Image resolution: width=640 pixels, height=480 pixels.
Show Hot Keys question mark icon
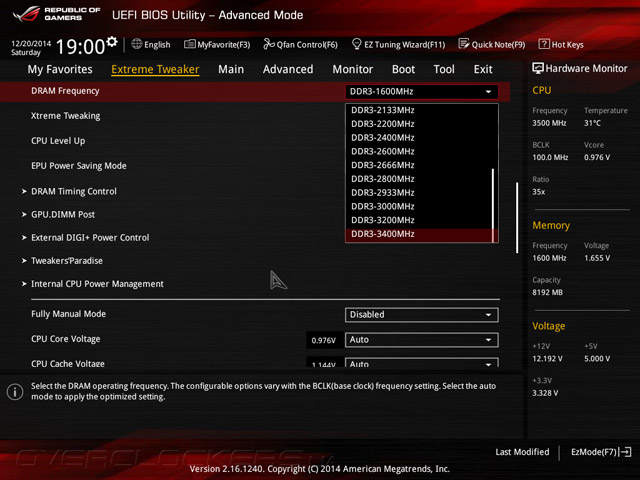click(544, 44)
